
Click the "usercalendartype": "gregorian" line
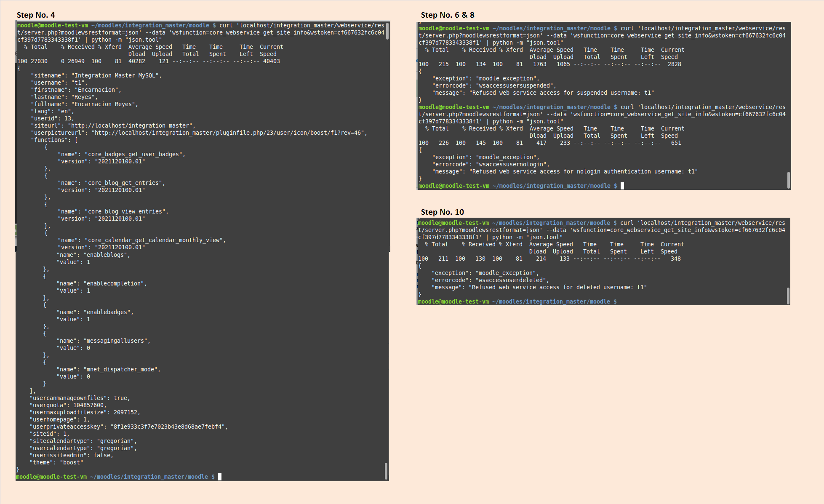83,448
